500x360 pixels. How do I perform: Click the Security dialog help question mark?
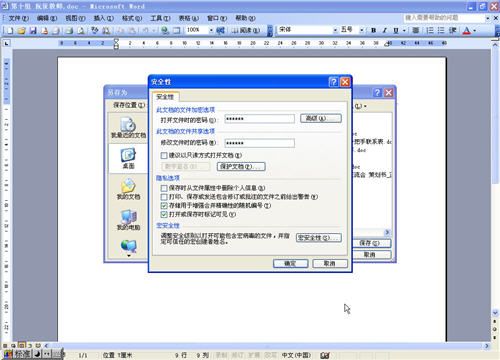(333, 82)
